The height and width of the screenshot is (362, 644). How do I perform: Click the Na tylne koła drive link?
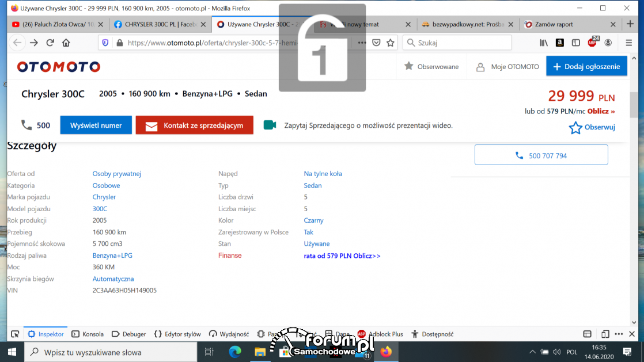click(323, 174)
